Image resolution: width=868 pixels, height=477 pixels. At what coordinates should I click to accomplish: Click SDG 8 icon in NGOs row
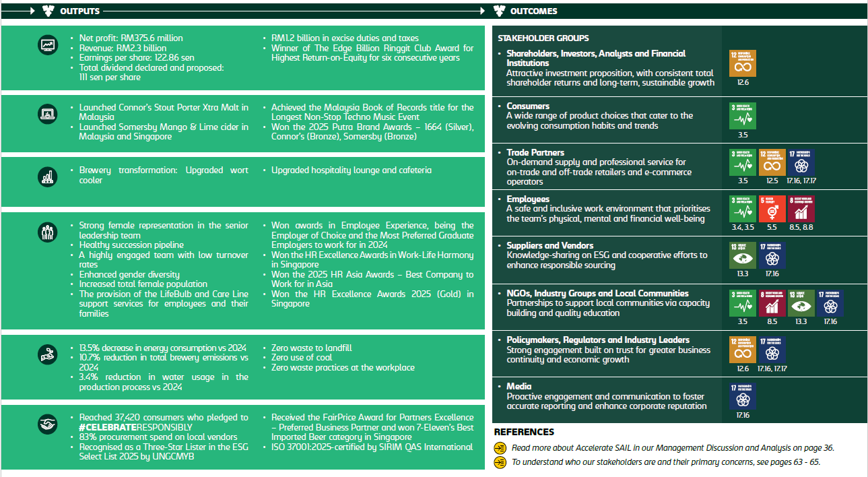(x=772, y=303)
